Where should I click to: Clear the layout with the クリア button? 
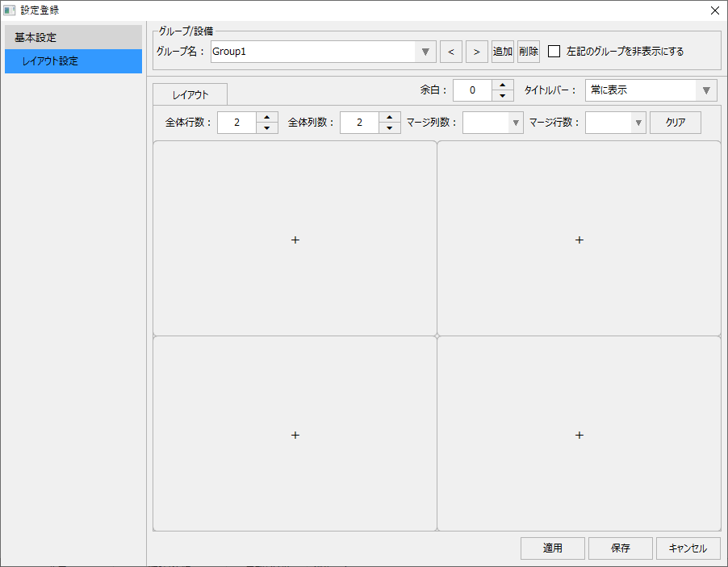[676, 122]
